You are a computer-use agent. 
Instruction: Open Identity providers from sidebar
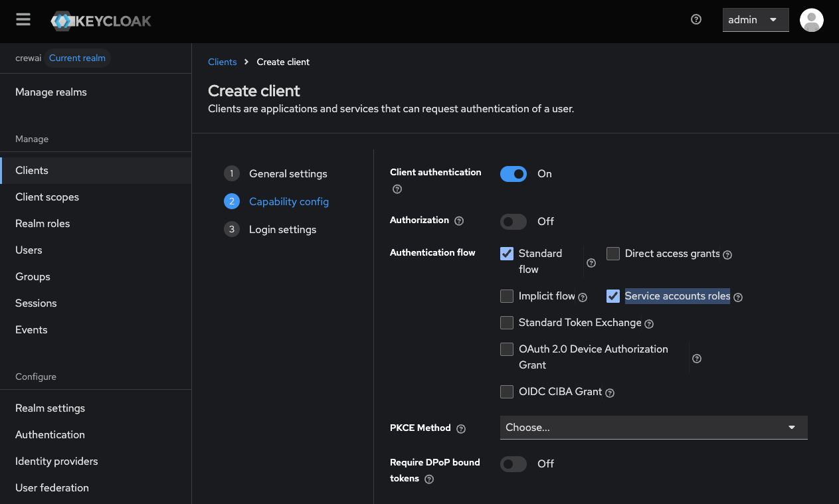[x=56, y=461]
